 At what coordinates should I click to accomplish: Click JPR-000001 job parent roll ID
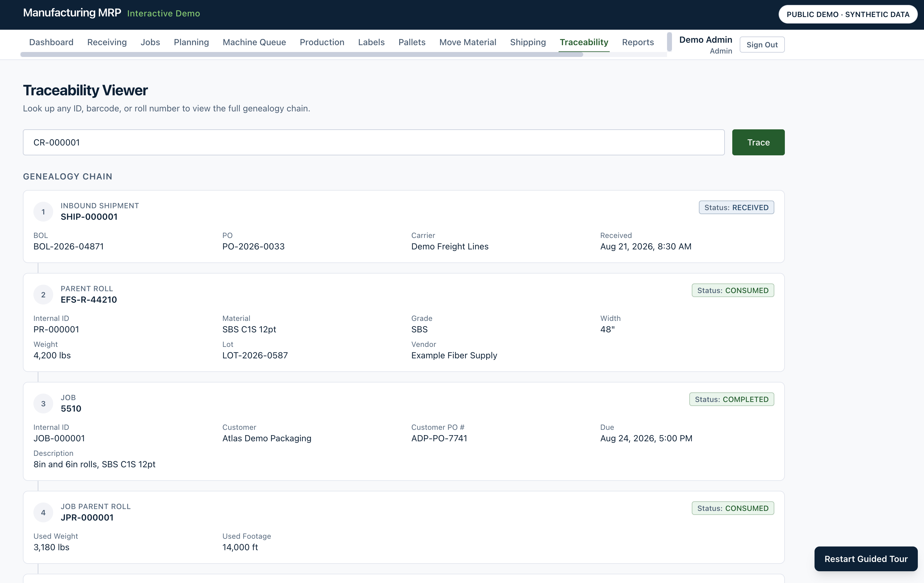click(x=87, y=517)
